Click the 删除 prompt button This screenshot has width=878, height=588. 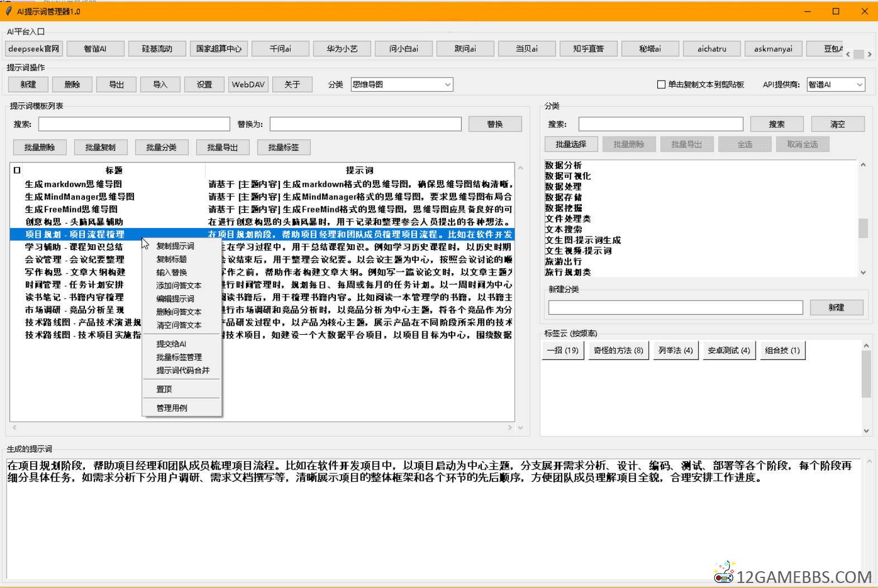pyautogui.click(x=72, y=84)
